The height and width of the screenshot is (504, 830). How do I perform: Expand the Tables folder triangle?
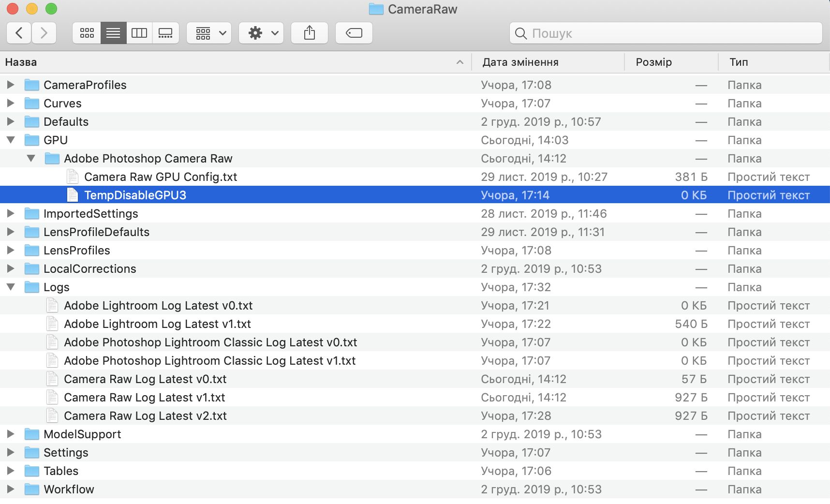[11, 471]
